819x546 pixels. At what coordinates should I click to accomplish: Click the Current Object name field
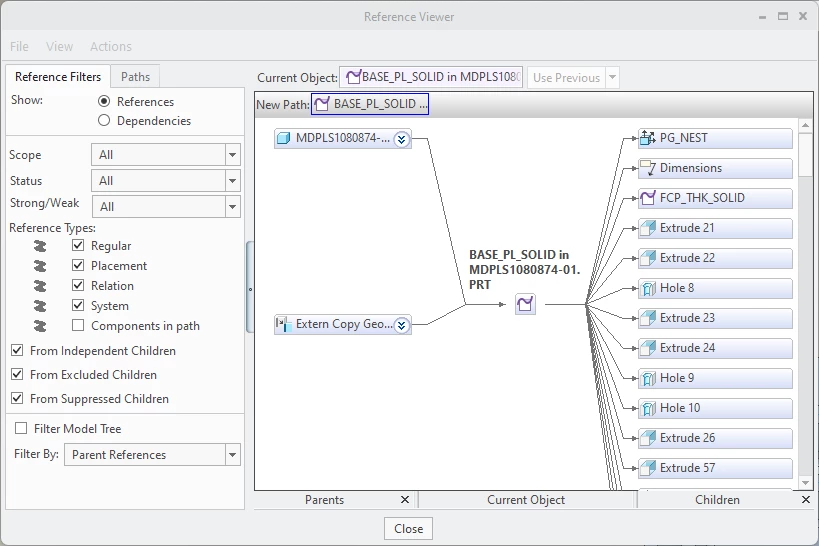coord(431,77)
